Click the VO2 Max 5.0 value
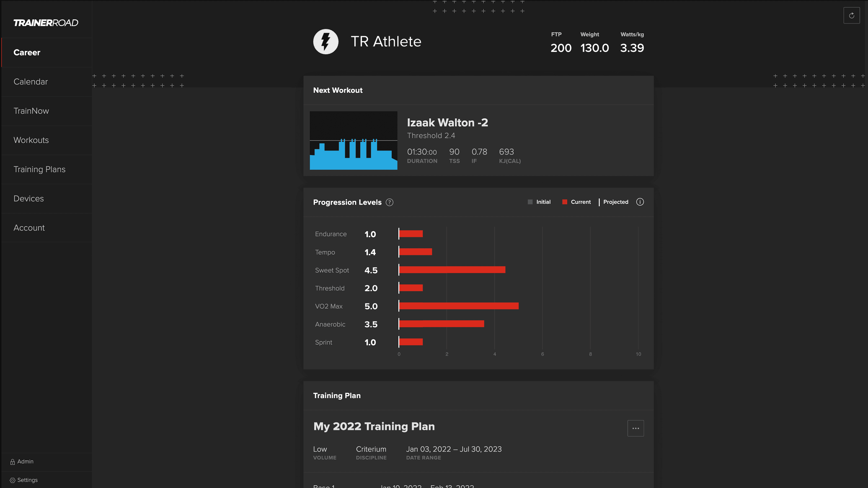The width and height of the screenshot is (868, 488). pyautogui.click(x=371, y=306)
